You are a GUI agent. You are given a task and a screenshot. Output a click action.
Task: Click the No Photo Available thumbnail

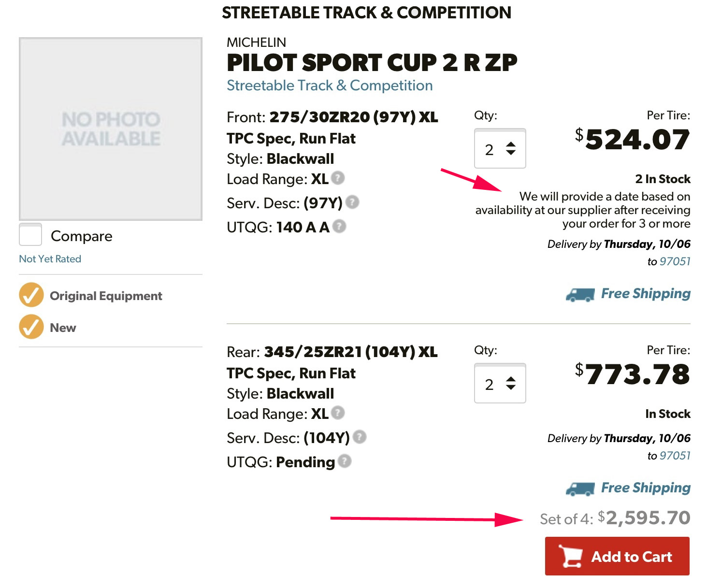(111, 129)
